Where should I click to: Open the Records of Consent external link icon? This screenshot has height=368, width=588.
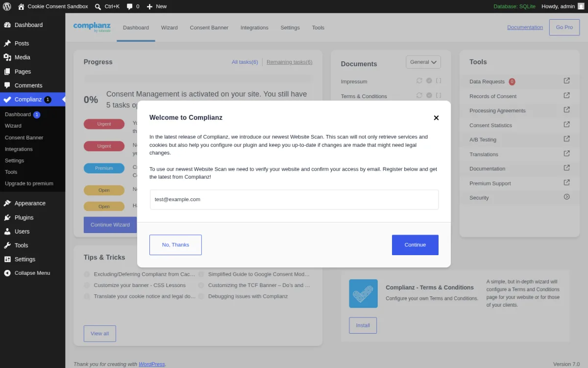[566, 95]
